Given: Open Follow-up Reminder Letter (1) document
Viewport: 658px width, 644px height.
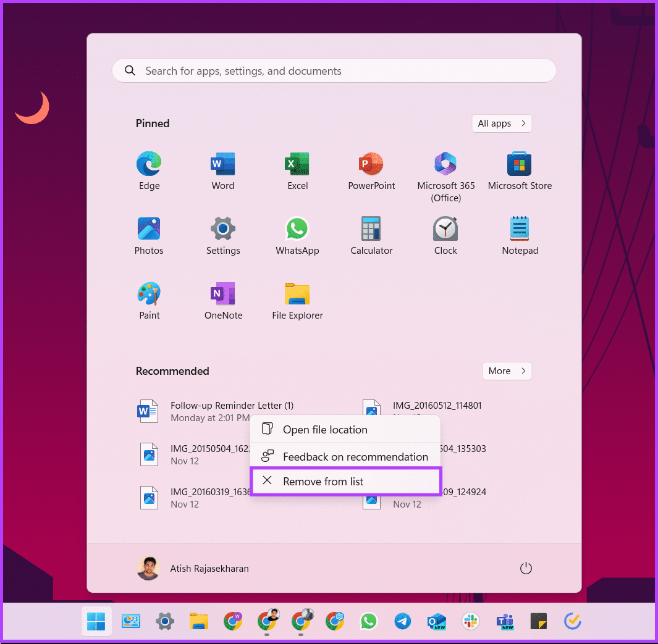Looking at the screenshot, I should coord(216,411).
